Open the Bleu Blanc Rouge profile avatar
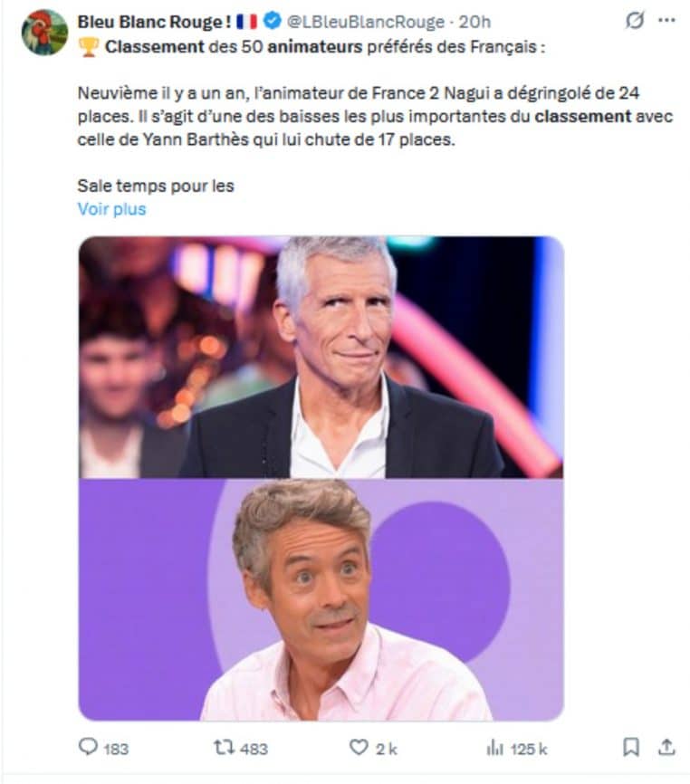 tap(45, 32)
